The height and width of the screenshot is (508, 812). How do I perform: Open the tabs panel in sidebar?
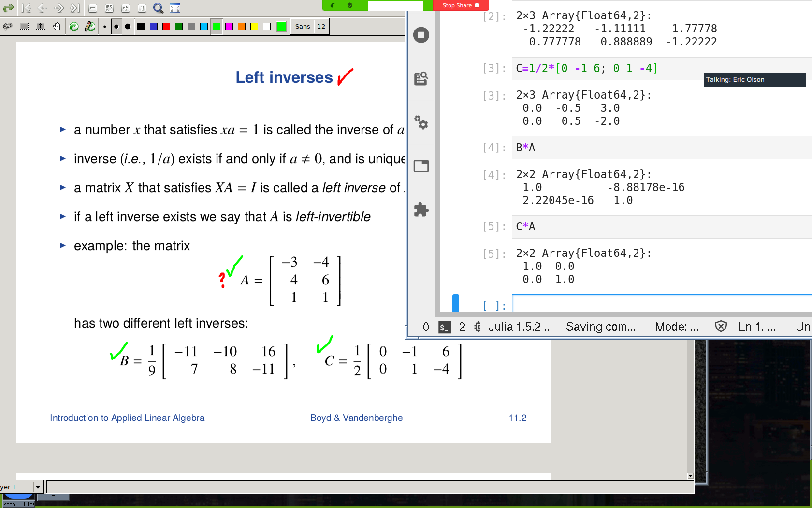coord(421,166)
